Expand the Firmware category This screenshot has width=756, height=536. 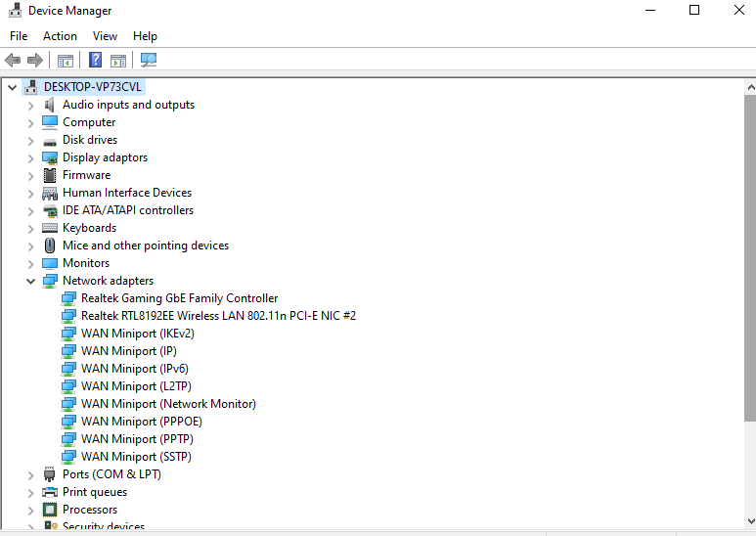point(31,176)
